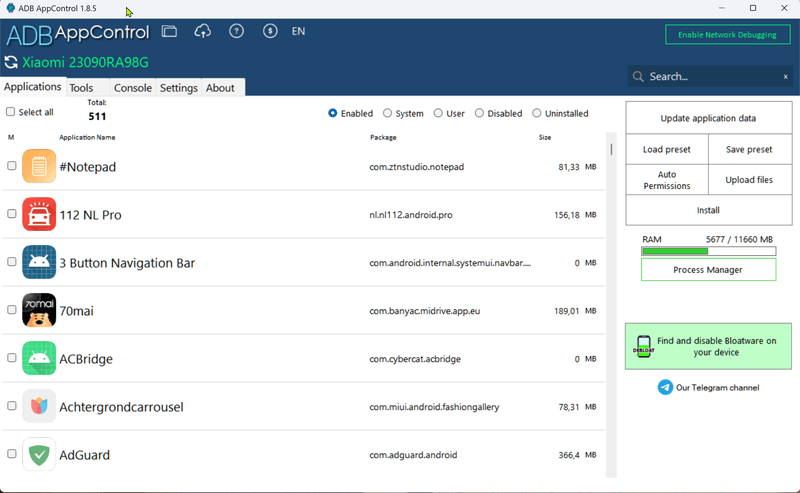
Task: Tick the Select all checkbox
Action: (x=10, y=112)
